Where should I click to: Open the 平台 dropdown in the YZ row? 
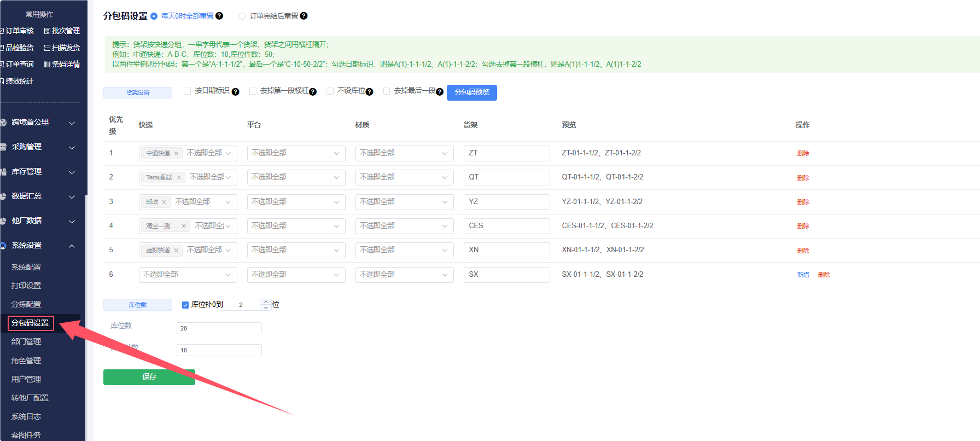click(296, 202)
